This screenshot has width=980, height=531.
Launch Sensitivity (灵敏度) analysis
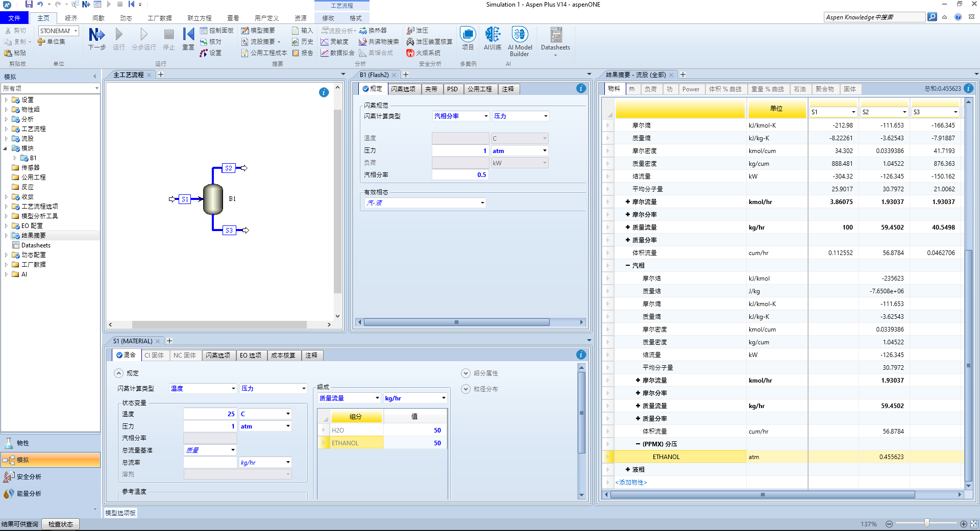coord(334,42)
